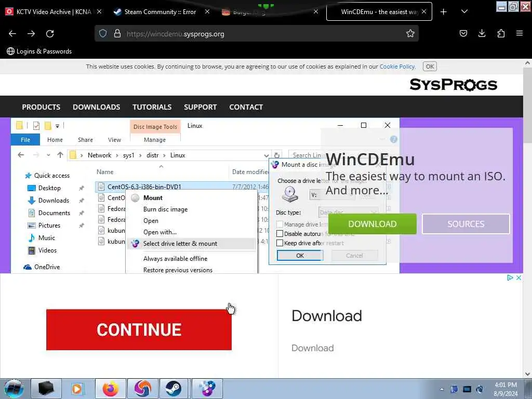Dismiss cookie notice with OK button
Image resolution: width=532 pixels, height=399 pixels.
pos(430,66)
